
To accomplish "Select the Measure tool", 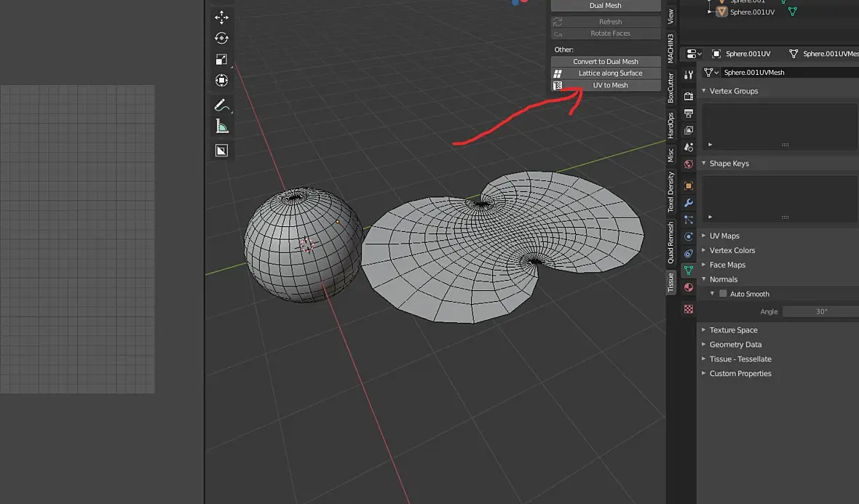I will pos(221,127).
